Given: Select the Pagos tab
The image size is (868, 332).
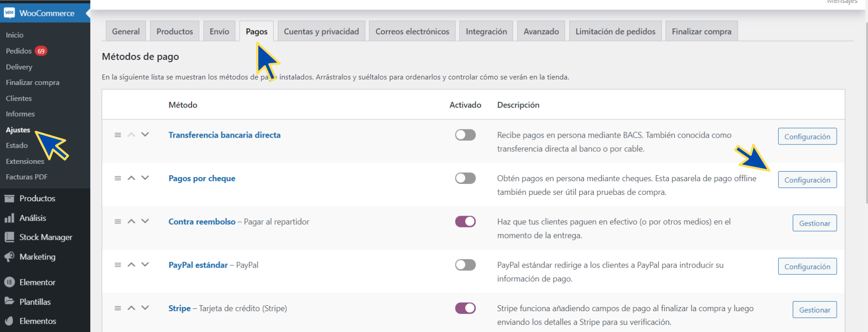Looking at the screenshot, I should pyautogui.click(x=256, y=31).
